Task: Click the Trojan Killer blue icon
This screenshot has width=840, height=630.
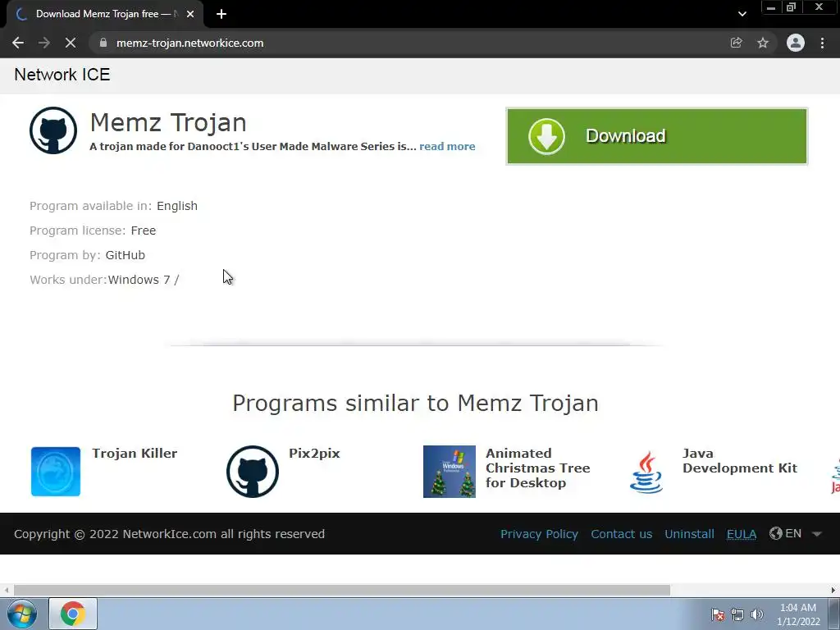Action: coord(56,472)
